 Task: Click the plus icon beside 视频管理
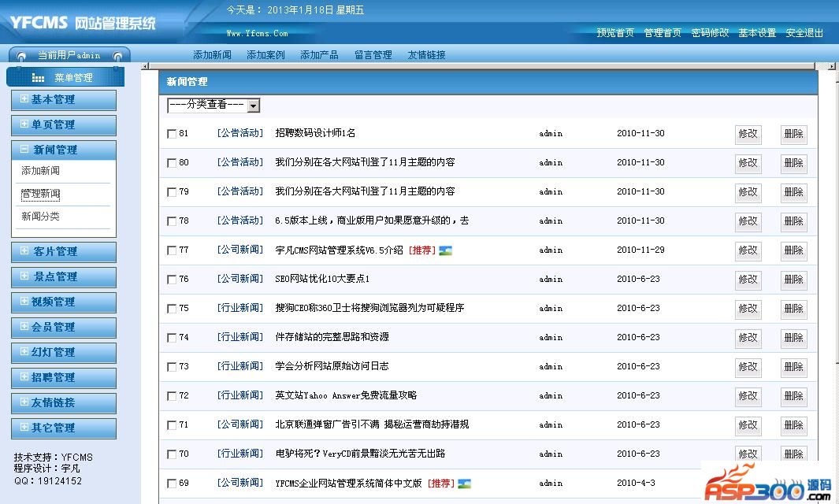point(24,302)
